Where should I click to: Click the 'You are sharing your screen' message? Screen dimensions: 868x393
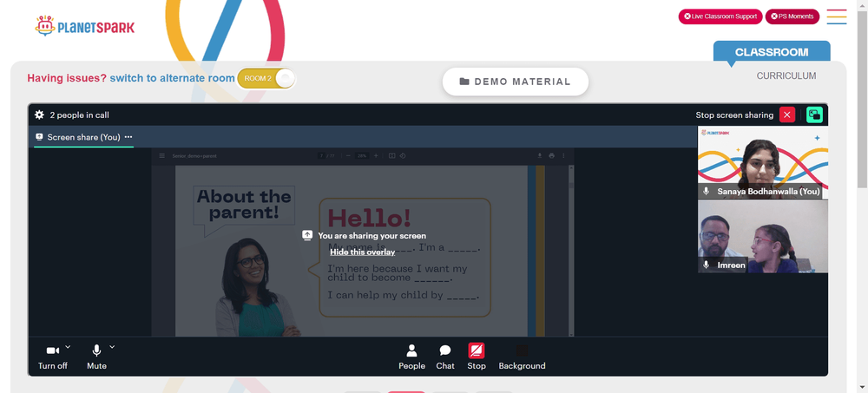[x=372, y=236]
